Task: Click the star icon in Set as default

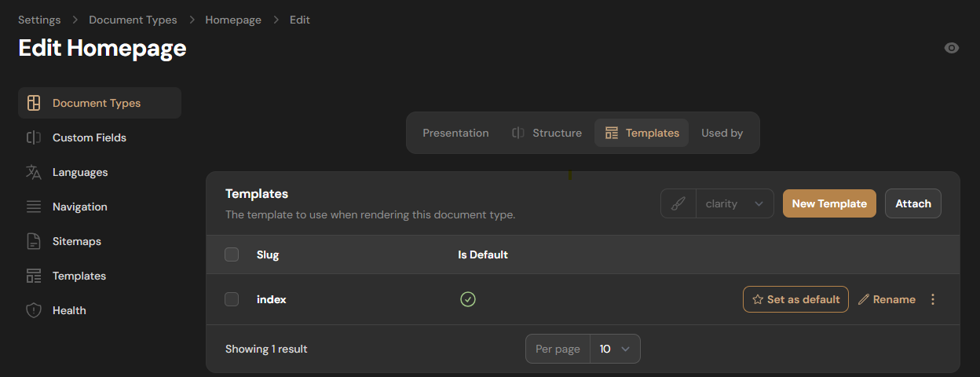Action: coord(758,299)
